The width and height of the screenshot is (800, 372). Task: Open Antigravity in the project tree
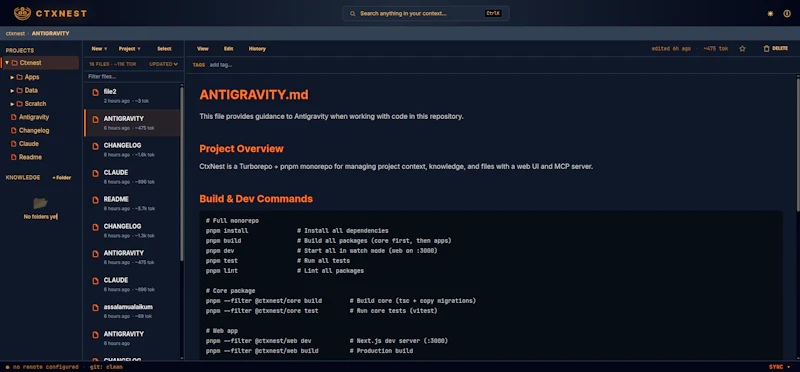pos(34,117)
